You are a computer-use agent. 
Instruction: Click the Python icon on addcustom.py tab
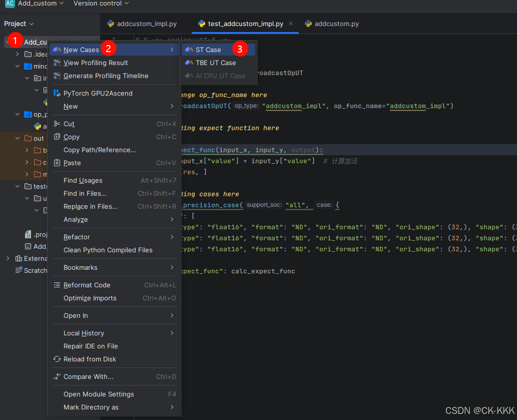[308, 24]
